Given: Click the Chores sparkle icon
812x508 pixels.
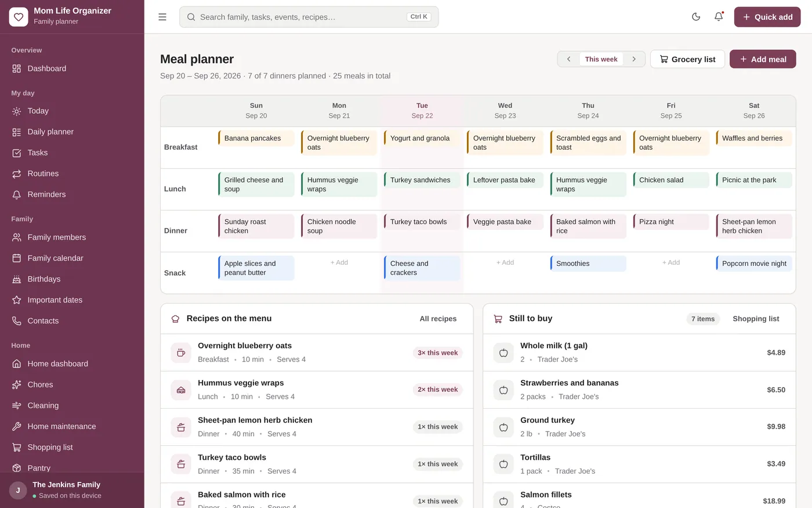Looking at the screenshot, I should click(x=17, y=385).
